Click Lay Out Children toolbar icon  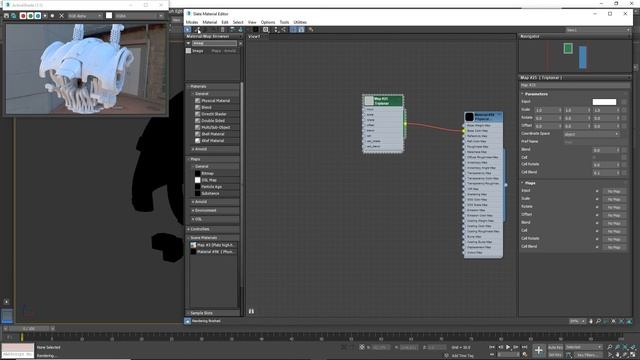(x=284, y=30)
